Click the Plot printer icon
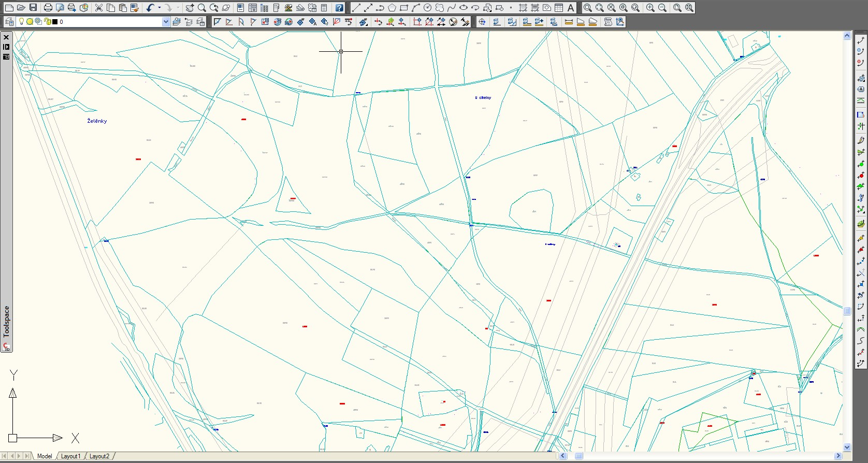 (48, 8)
